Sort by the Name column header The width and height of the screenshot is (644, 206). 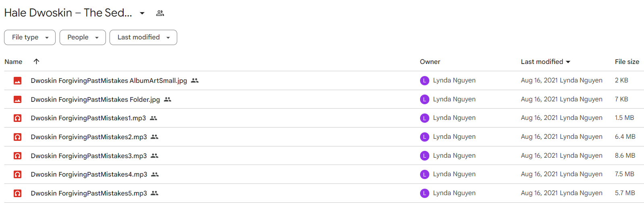pyautogui.click(x=13, y=62)
